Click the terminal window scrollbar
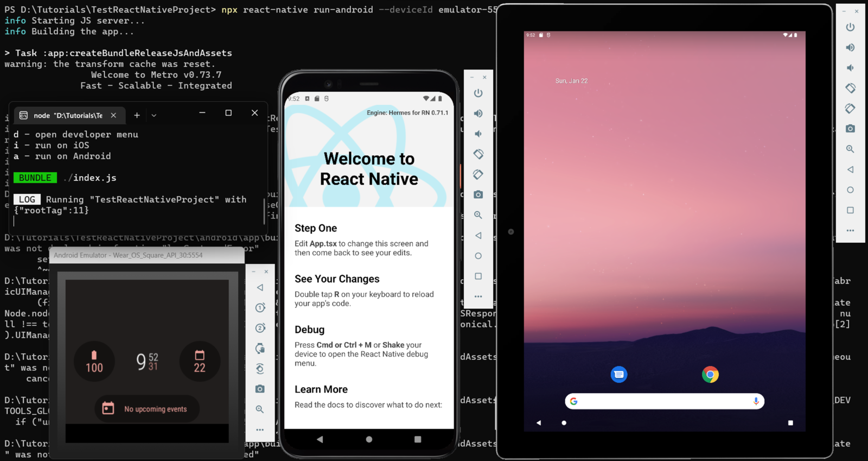The height and width of the screenshot is (461, 868). point(264,211)
